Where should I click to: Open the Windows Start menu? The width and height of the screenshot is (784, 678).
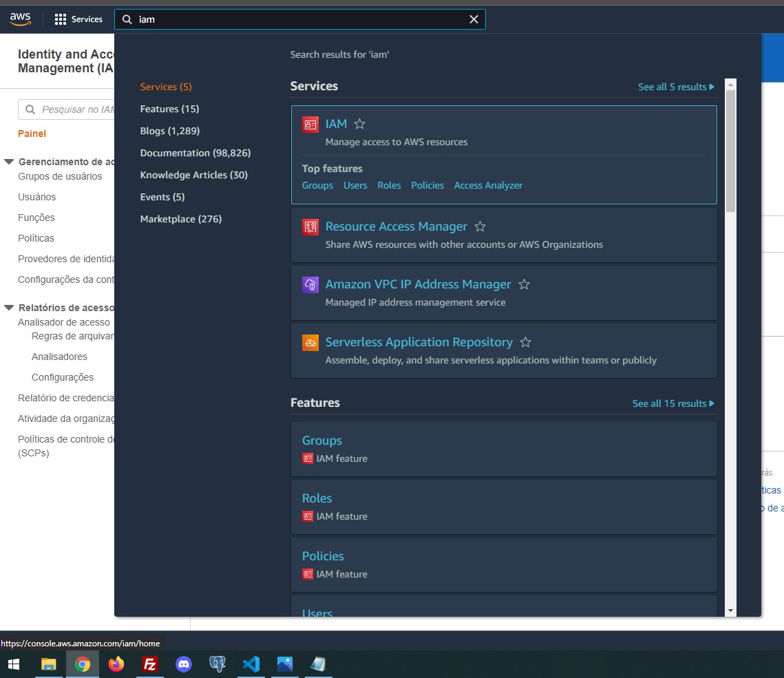pyautogui.click(x=14, y=664)
